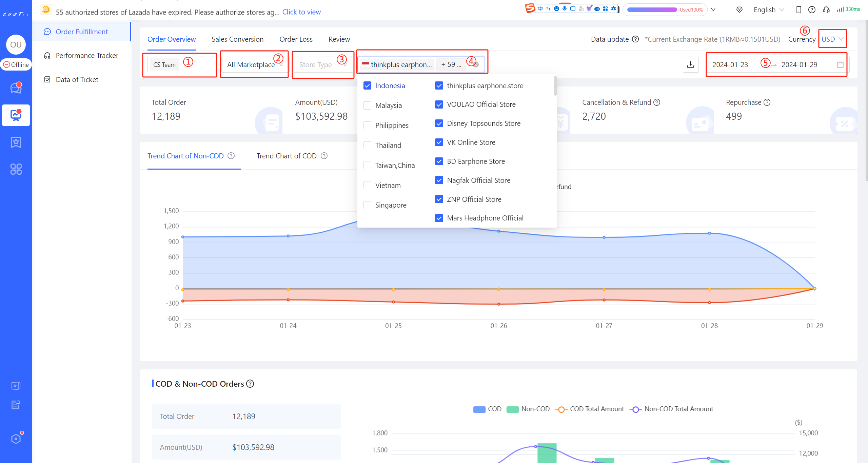
Task: Click the notification bell icon
Action: point(46,10)
